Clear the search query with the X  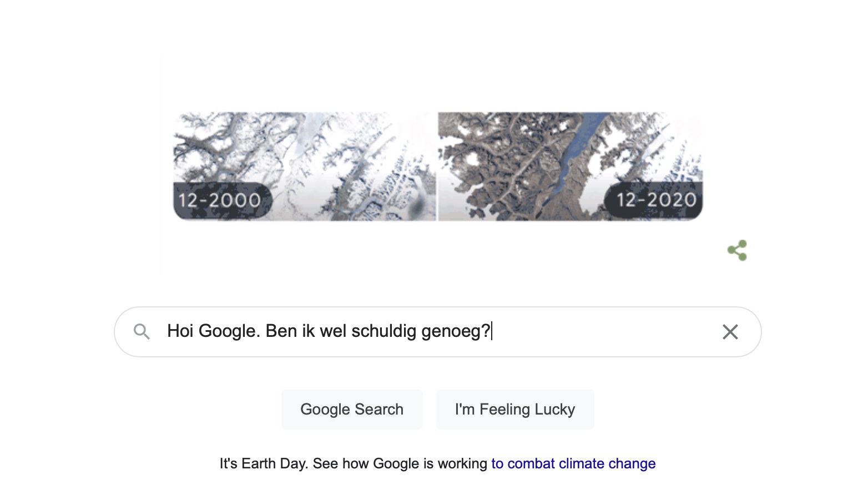730,332
